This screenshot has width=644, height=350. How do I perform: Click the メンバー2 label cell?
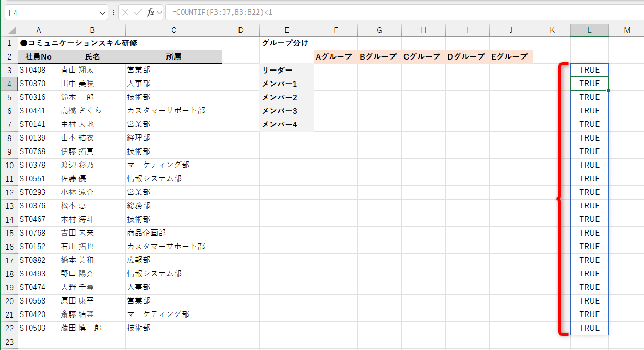click(287, 97)
